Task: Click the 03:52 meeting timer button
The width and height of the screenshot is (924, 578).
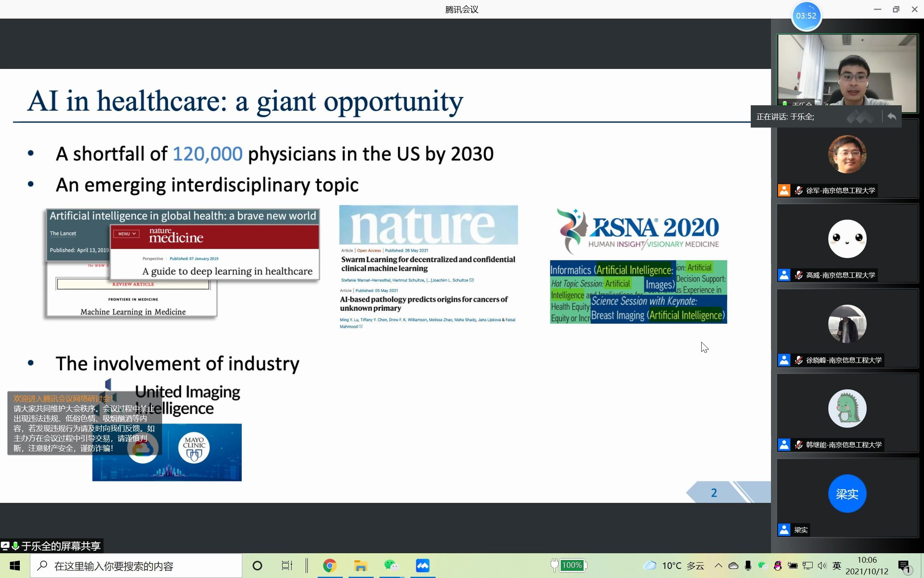Action: [x=806, y=16]
